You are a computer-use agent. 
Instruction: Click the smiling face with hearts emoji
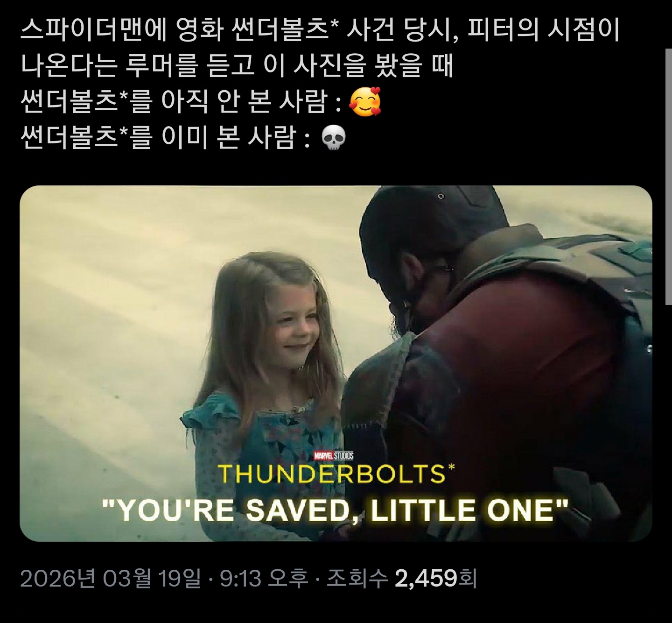[365, 101]
